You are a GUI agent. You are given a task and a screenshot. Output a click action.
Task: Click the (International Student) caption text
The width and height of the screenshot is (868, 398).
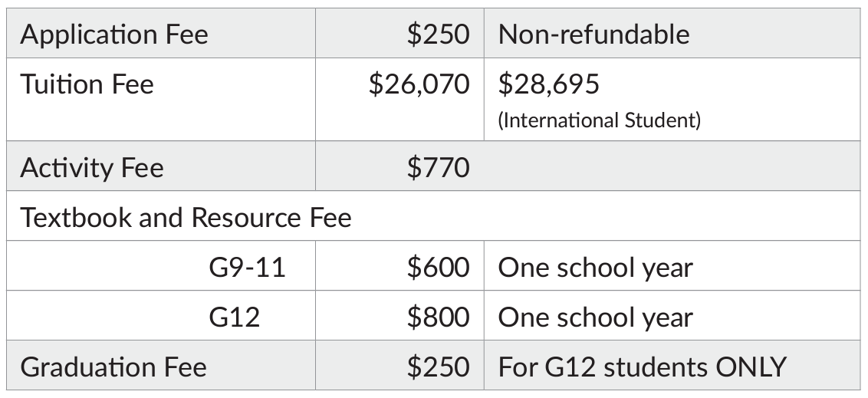[599, 120]
